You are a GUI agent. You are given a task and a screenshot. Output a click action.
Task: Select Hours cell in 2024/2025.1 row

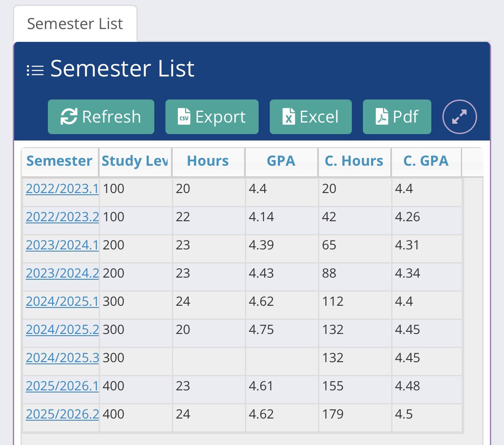point(209,304)
